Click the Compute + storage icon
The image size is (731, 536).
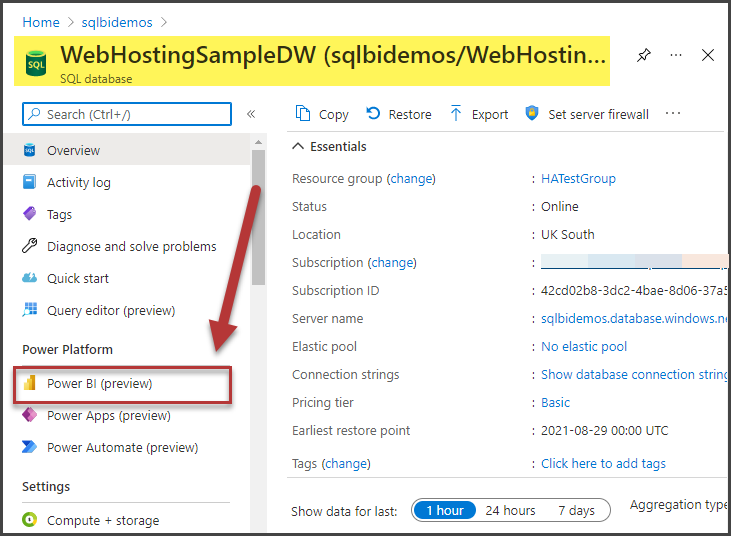click(29, 520)
